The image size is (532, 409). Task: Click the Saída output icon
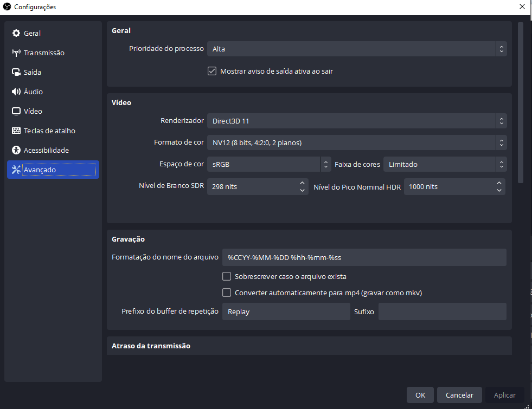point(16,72)
